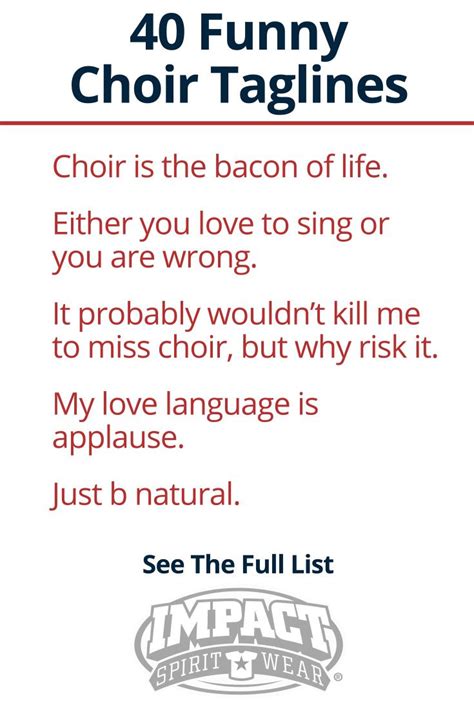Screen dimensions: 474x710
Task: Select 'It probably wouldn't kill me' line
Action: coord(236,314)
